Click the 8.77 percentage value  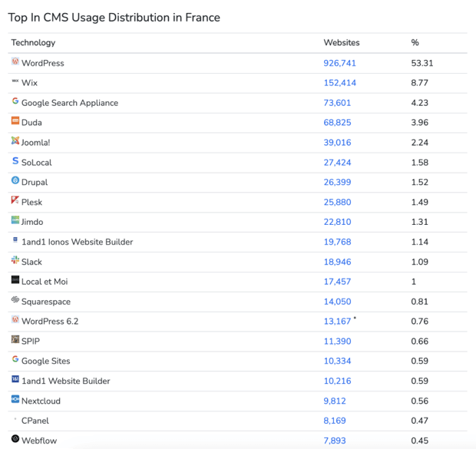419,83
